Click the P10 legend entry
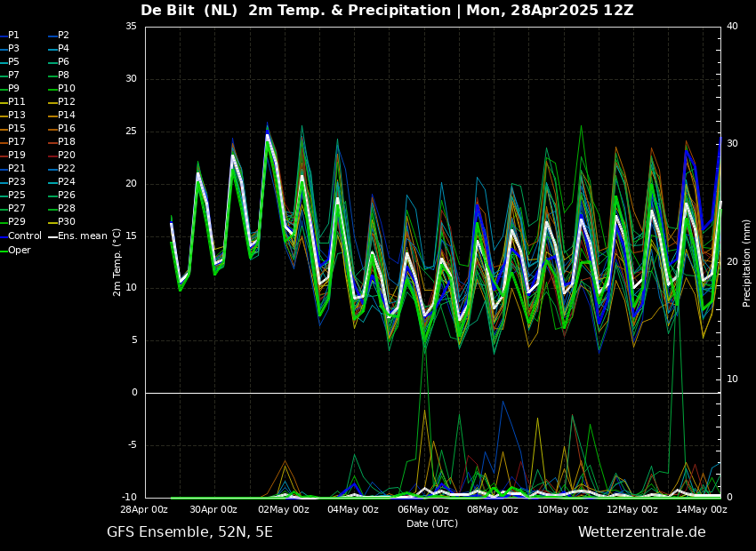The image size is (756, 551). pyautogui.click(x=66, y=89)
